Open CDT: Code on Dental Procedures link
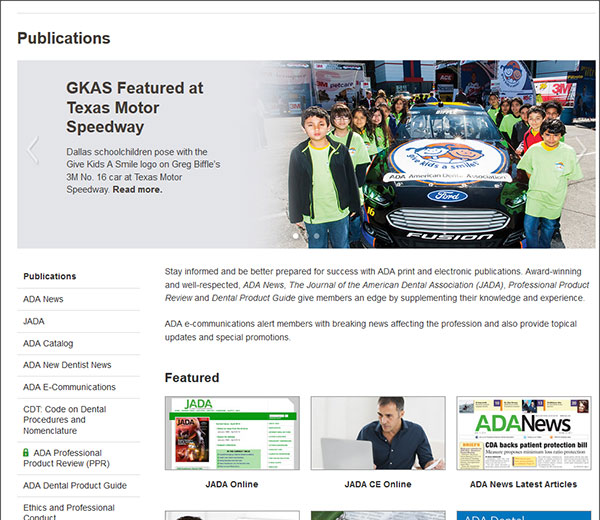Image resolution: width=600 pixels, height=520 pixels. click(65, 420)
